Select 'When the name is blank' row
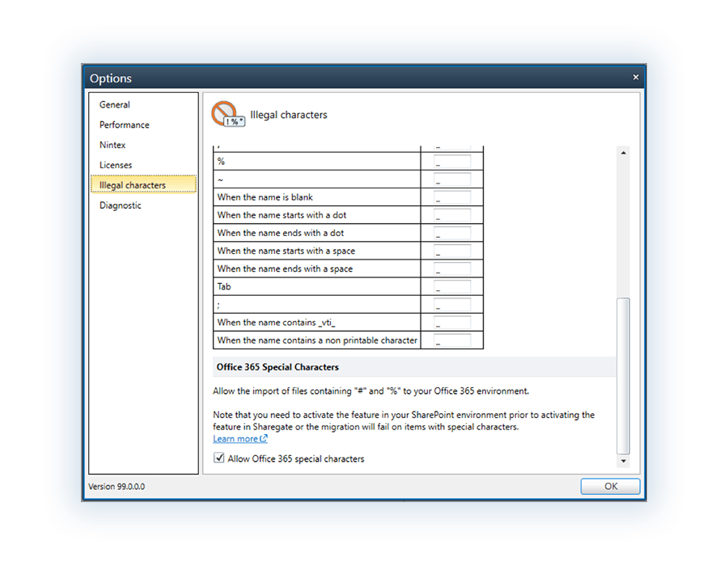728x566 pixels. (x=265, y=197)
